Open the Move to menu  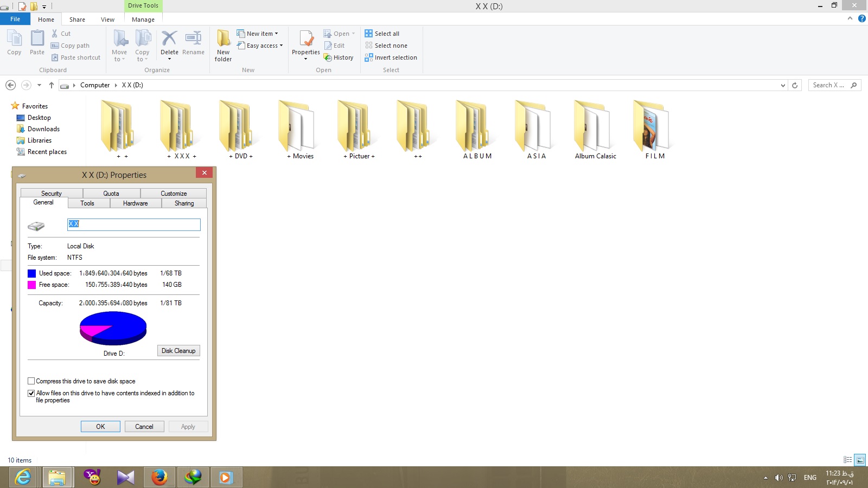pos(119,46)
